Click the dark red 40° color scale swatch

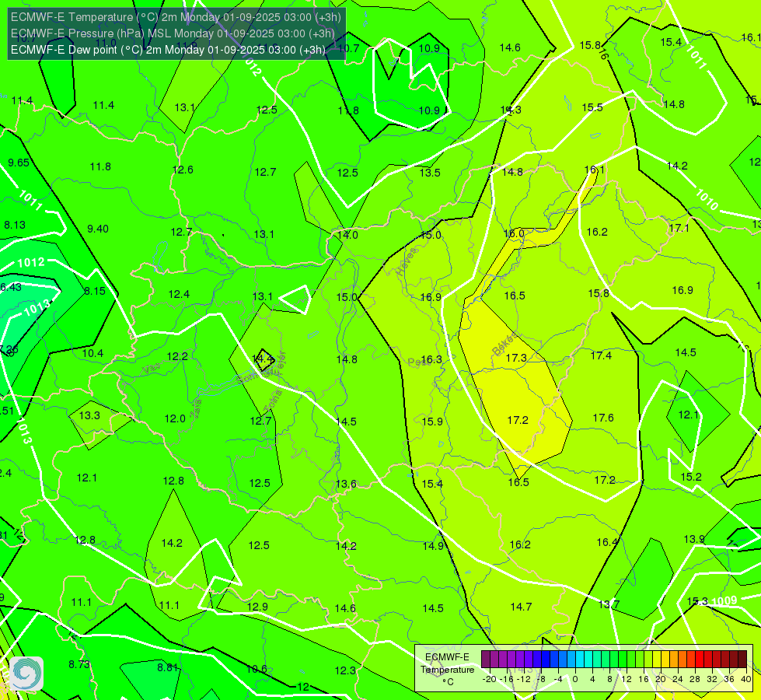tap(742, 660)
